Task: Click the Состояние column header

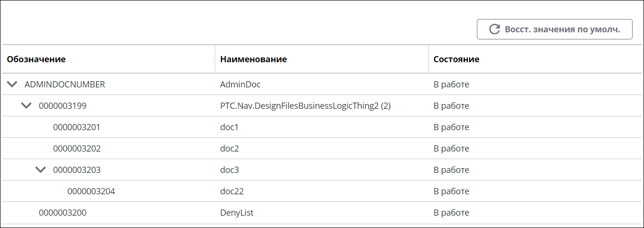Action: click(x=456, y=59)
